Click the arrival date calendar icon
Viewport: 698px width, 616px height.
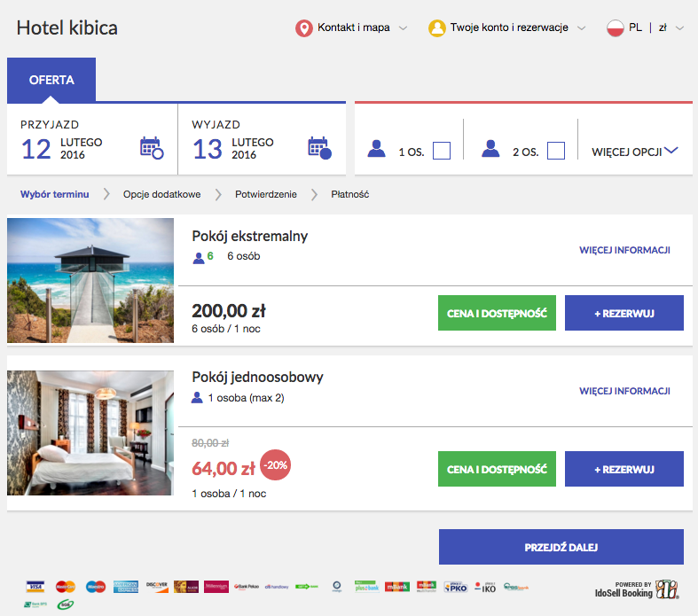point(152,147)
